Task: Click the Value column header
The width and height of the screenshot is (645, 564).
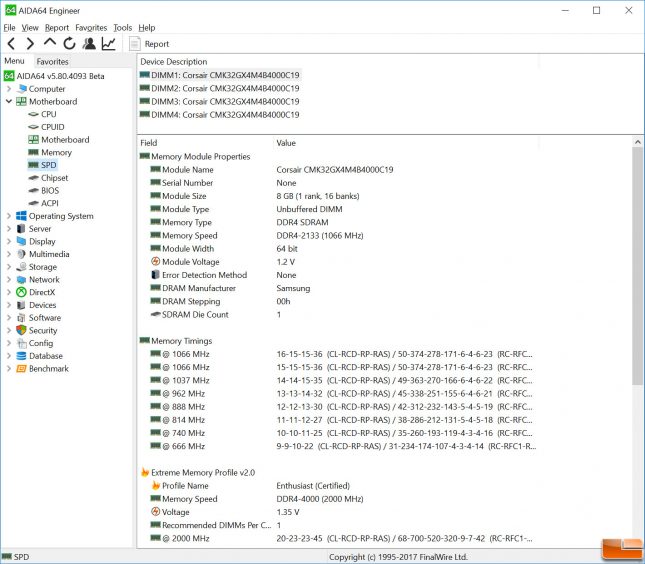Action: [x=406, y=143]
